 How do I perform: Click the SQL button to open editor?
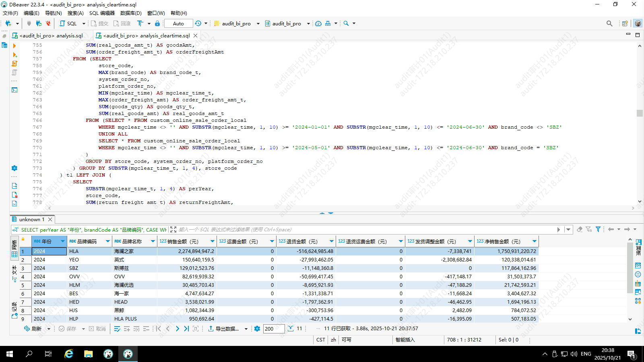68,23
